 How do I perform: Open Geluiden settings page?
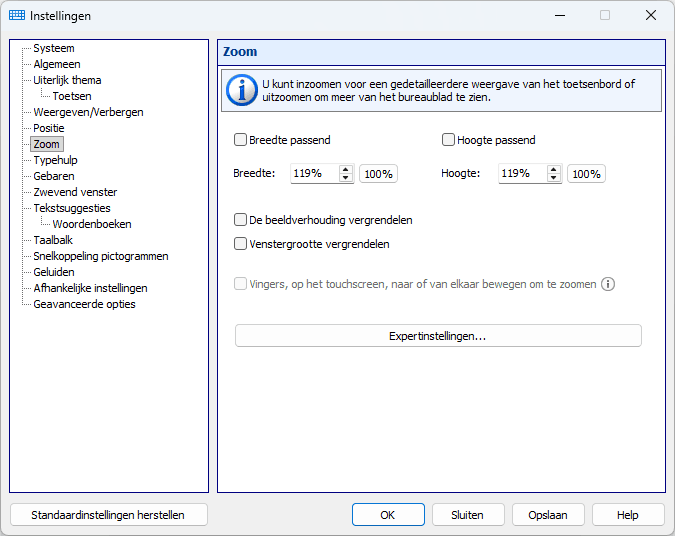click(x=54, y=272)
